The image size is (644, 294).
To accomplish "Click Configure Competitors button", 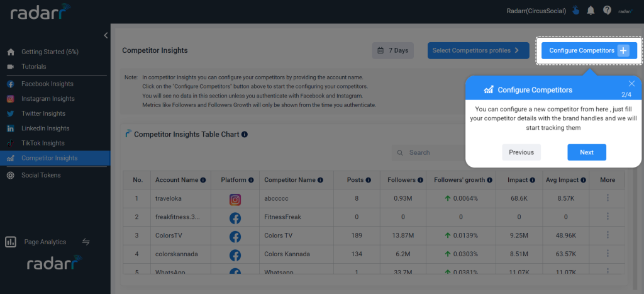I will (589, 50).
